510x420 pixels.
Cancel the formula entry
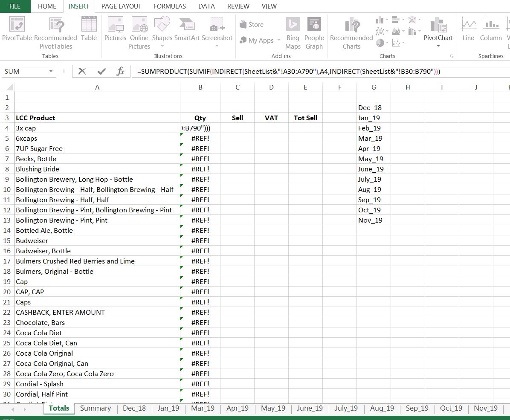pyautogui.click(x=82, y=71)
